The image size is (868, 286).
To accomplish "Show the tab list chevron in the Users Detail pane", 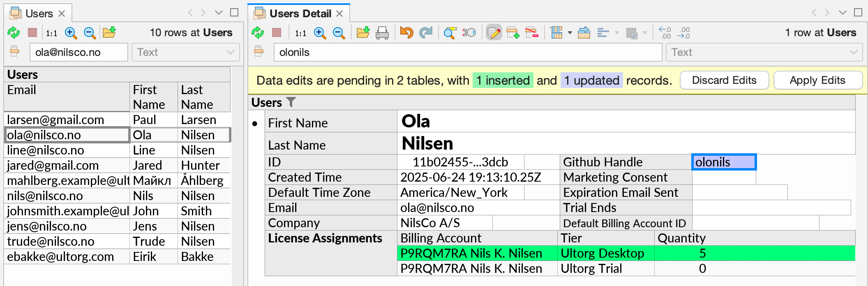I will pyautogui.click(x=843, y=13).
